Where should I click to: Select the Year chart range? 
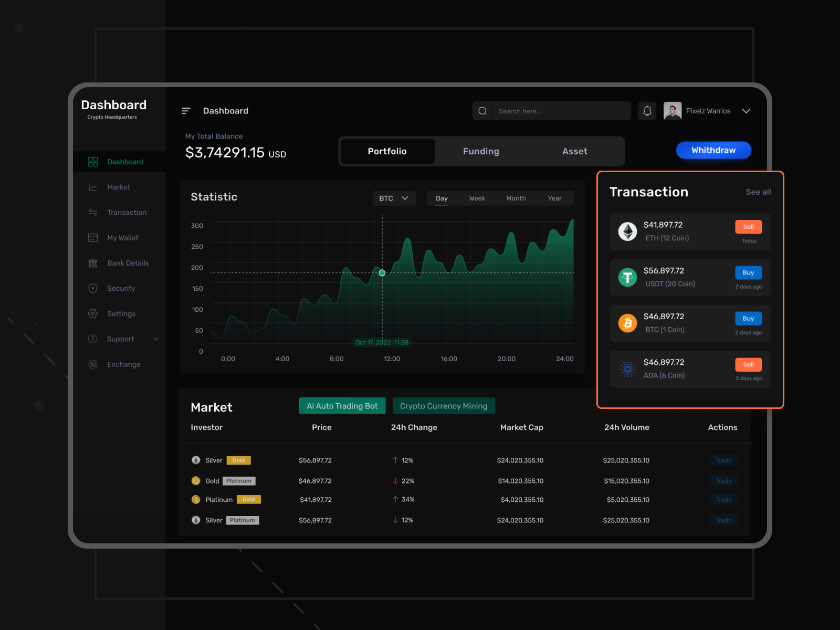click(554, 198)
